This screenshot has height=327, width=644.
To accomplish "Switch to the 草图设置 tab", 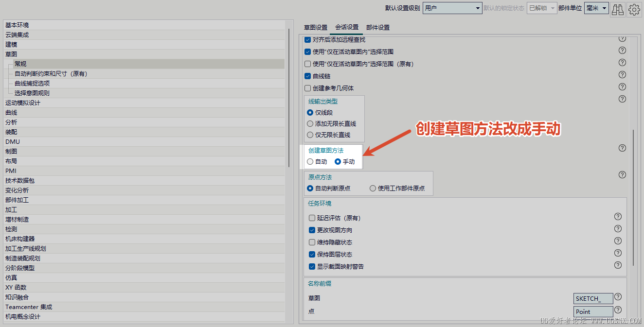I will click(x=316, y=28).
